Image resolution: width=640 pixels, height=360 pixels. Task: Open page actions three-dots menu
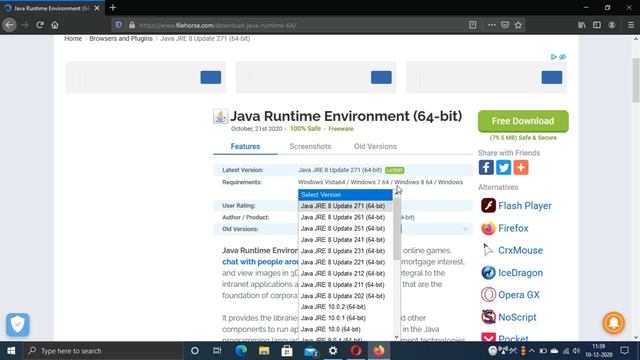coord(491,25)
